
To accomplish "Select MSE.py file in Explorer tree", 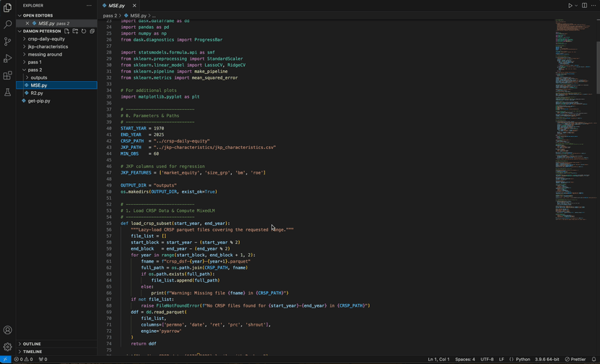I will pyautogui.click(x=57, y=85).
